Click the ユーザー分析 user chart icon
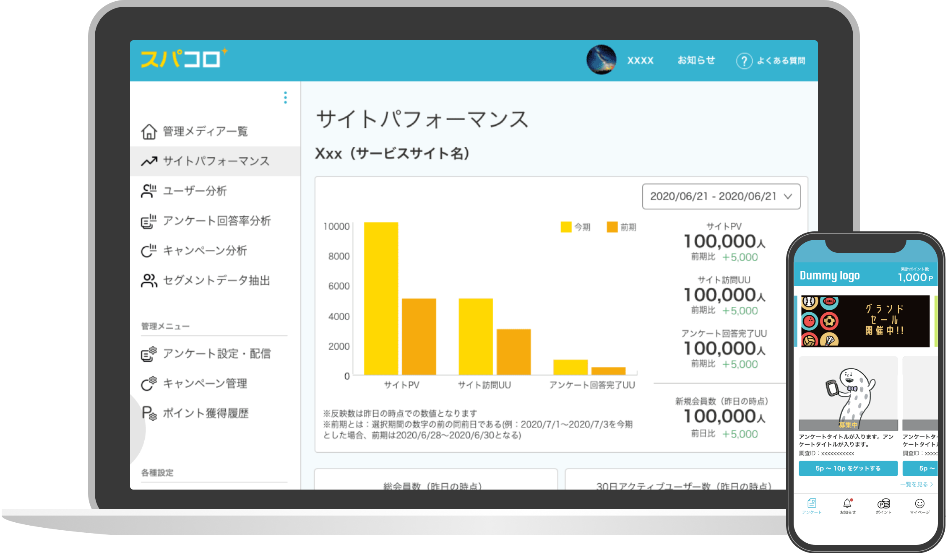 pyautogui.click(x=148, y=191)
